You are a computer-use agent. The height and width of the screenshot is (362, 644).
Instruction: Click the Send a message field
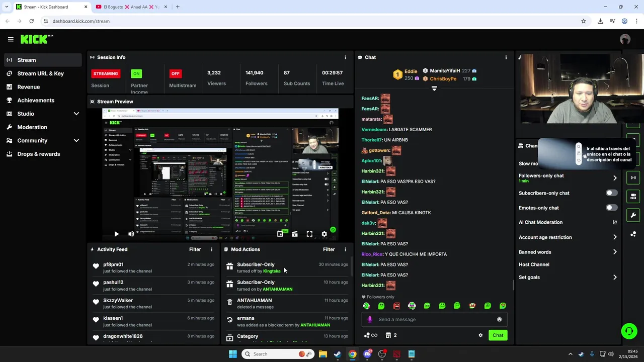pyautogui.click(x=434, y=319)
